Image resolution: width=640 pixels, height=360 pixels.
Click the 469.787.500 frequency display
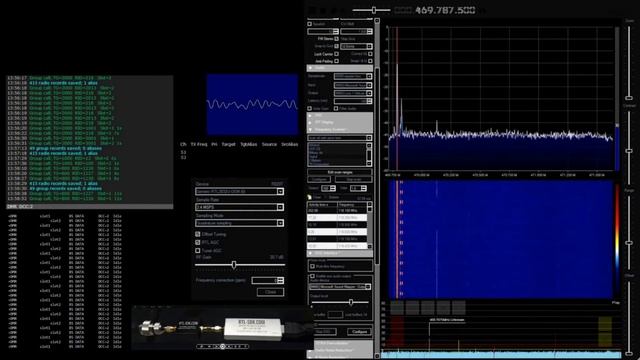(x=445, y=10)
